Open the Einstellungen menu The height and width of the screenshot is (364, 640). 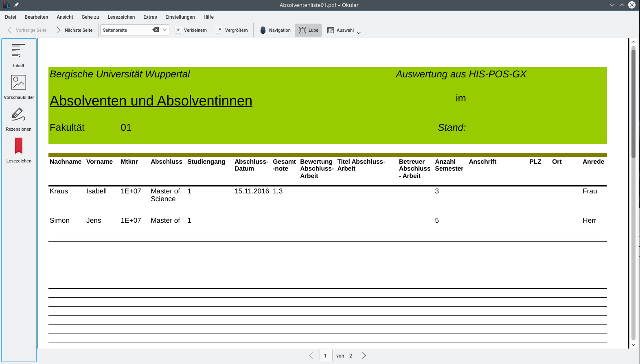click(x=180, y=17)
